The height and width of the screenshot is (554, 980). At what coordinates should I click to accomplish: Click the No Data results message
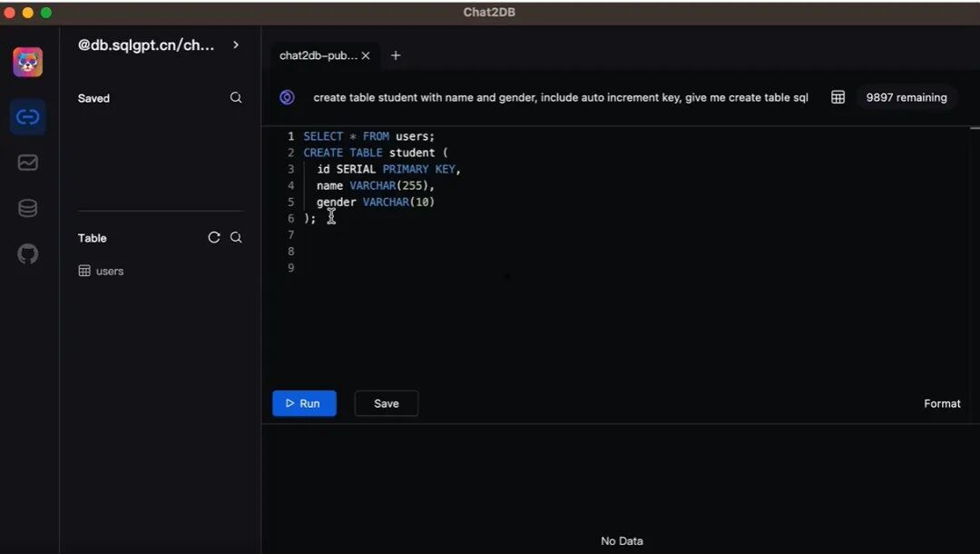click(x=622, y=541)
